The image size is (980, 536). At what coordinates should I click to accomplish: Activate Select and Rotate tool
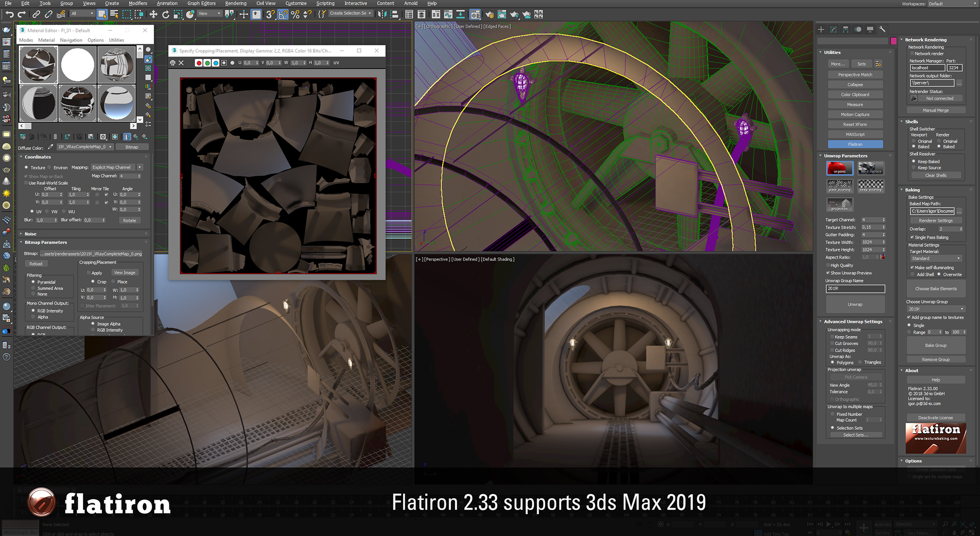[165, 14]
